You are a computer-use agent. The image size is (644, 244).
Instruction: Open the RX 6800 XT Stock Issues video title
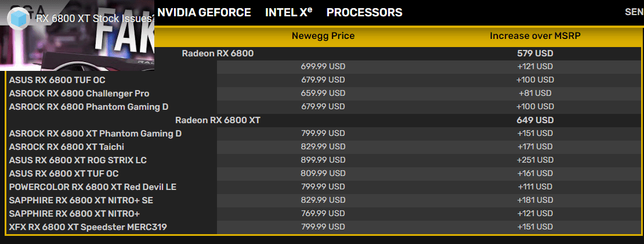[95, 19]
